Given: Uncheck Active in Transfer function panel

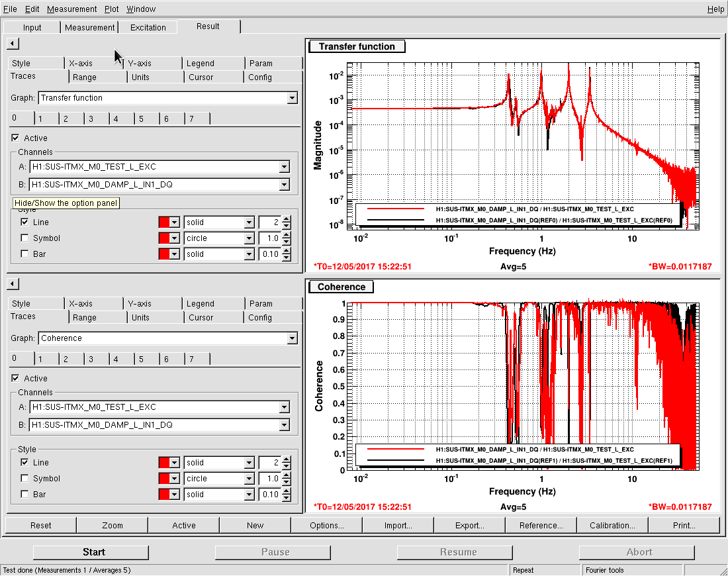Looking at the screenshot, I should [x=15, y=138].
